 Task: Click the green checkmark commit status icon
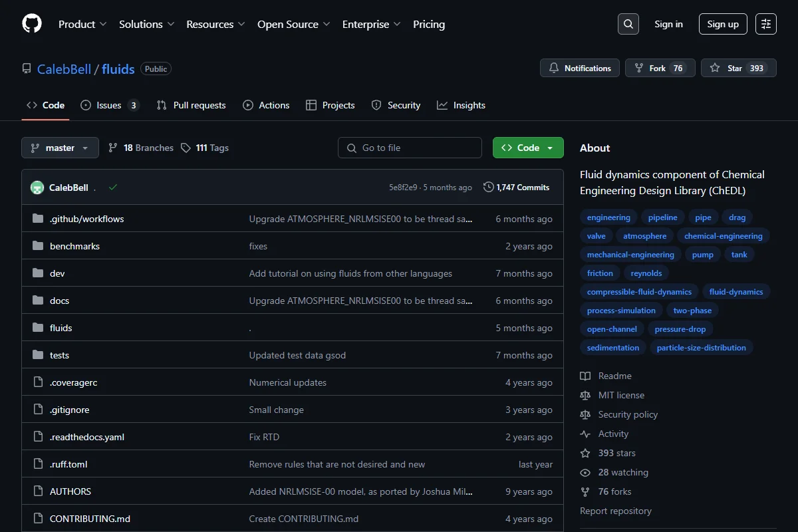click(113, 188)
